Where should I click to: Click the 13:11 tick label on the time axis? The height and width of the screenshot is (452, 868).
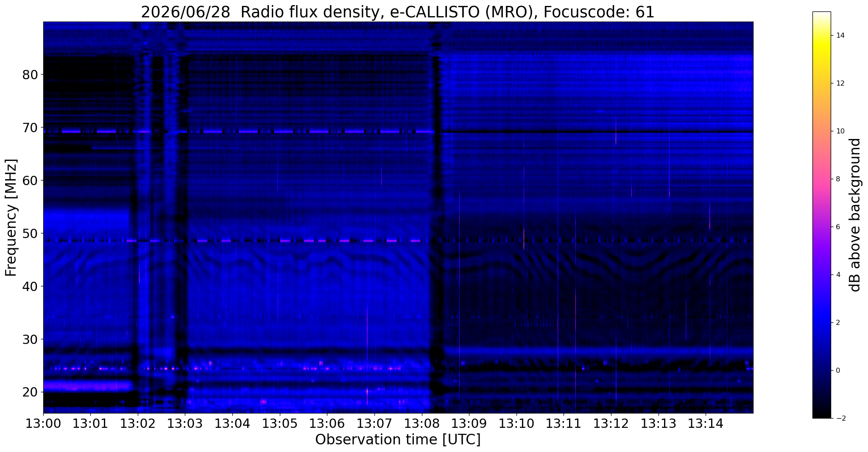pos(564,424)
